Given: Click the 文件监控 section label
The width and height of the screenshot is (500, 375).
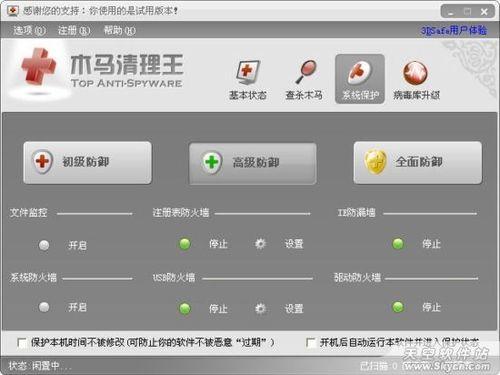Looking at the screenshot, I should pyautogui.click(x=28, y=213).
